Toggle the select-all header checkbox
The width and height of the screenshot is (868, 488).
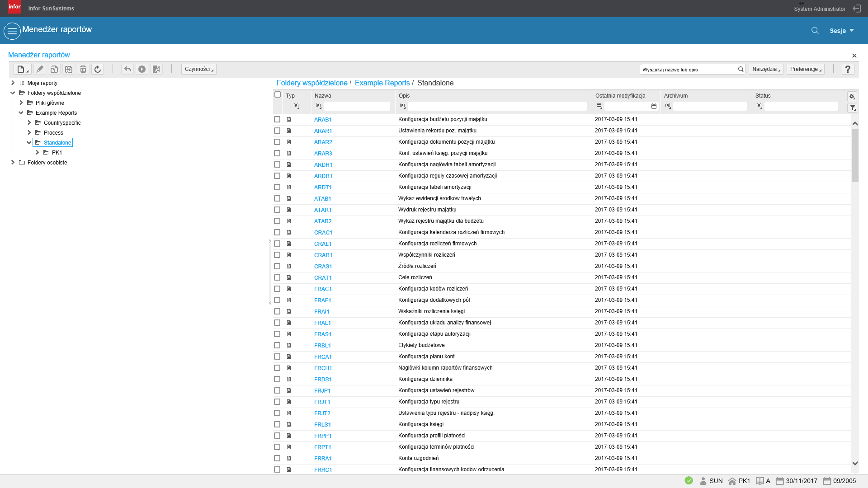pyautogui.click(x=278, y=95)
